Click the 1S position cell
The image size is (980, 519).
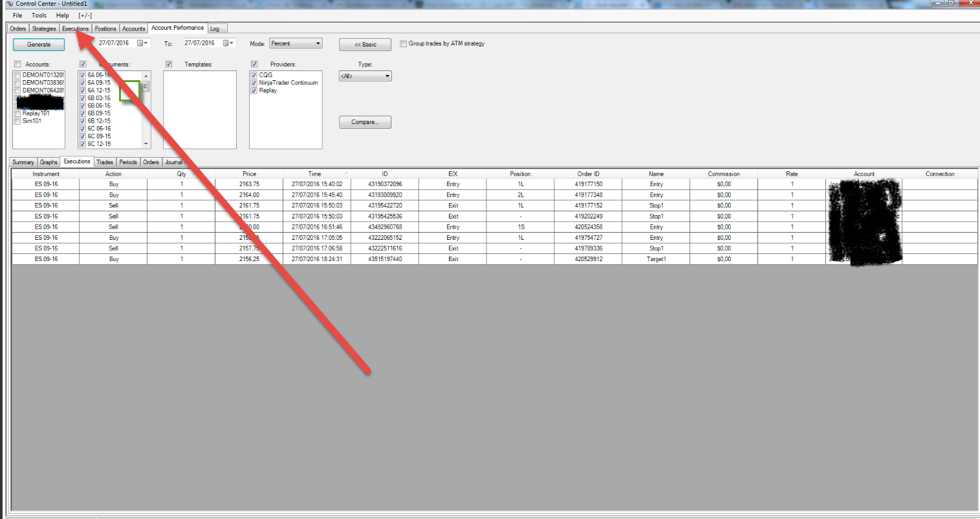pos(521,227)
